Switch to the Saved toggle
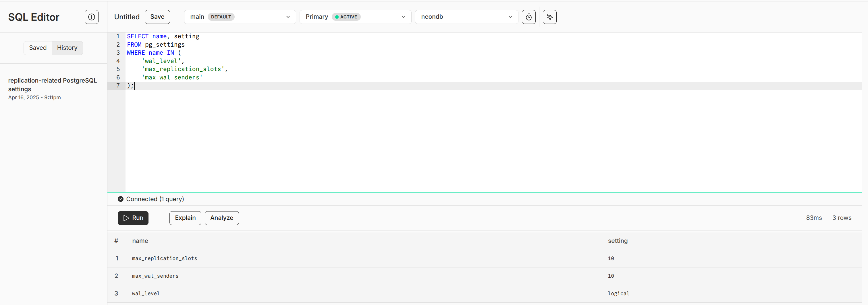Viewport: 868px width, 305px height. click(x=38, y=47)
